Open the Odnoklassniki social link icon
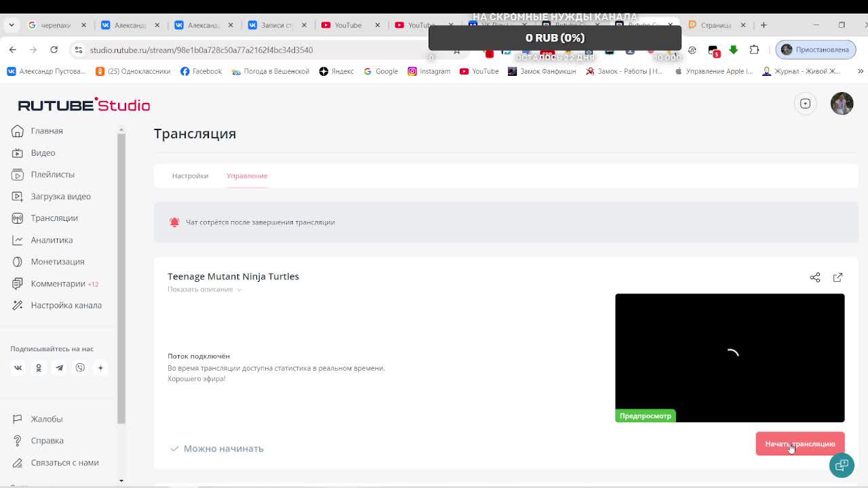 (39, 367)
